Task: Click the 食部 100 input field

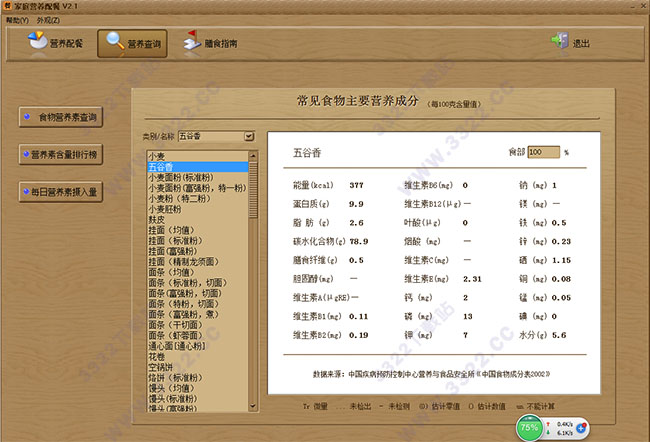Action: point(543,152)
